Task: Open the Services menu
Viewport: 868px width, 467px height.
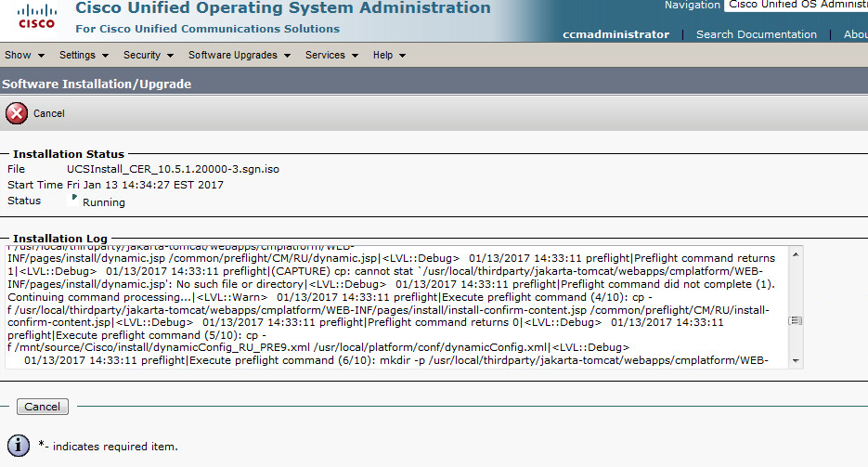Action: pos(331,55)
